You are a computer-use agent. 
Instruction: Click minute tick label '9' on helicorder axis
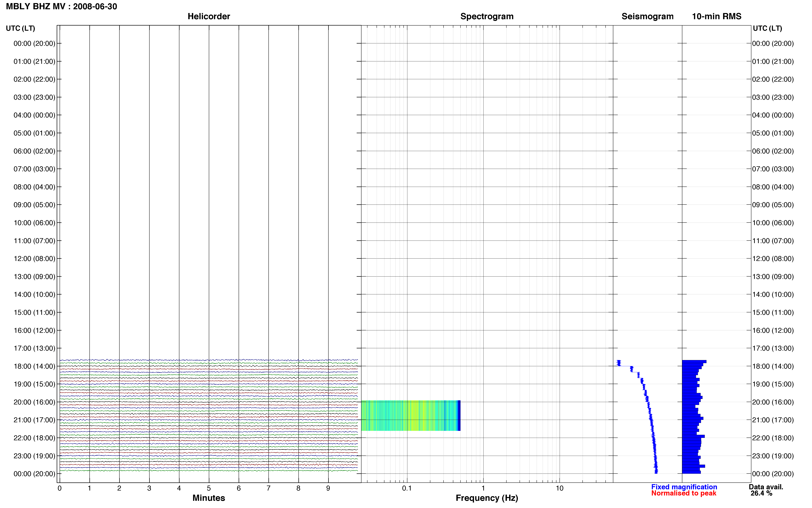[328, 488]
